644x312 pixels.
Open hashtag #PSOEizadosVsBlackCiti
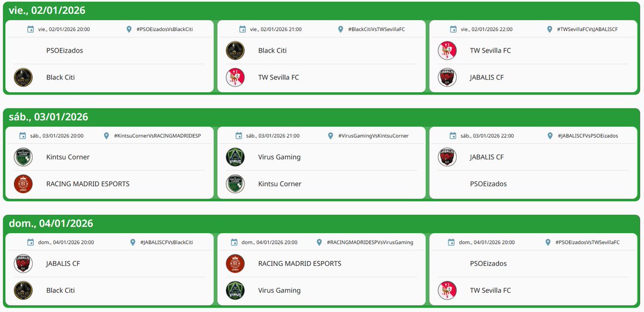[x=165, y=30]
